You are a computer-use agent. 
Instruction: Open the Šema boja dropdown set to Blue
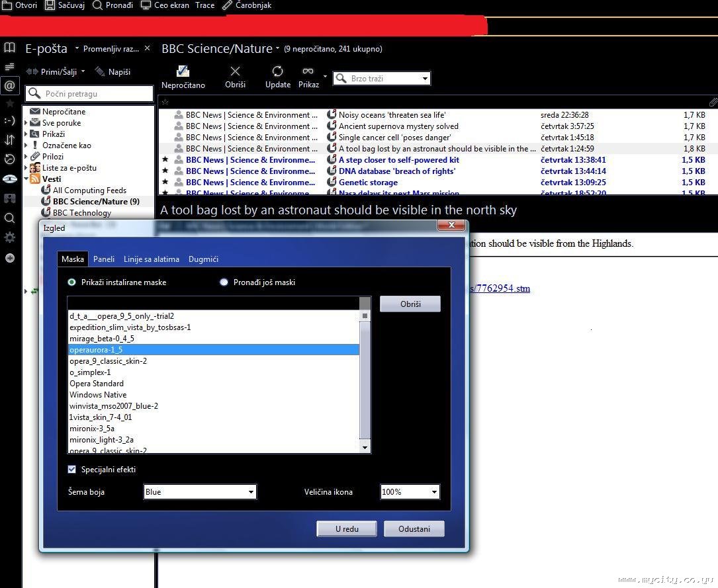tap(200, 492)
